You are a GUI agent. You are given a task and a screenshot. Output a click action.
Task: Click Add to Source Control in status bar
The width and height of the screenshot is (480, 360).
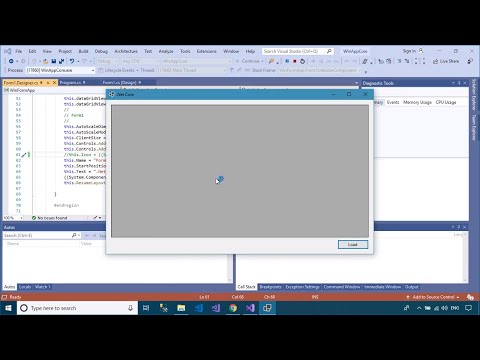coord(433,297)
